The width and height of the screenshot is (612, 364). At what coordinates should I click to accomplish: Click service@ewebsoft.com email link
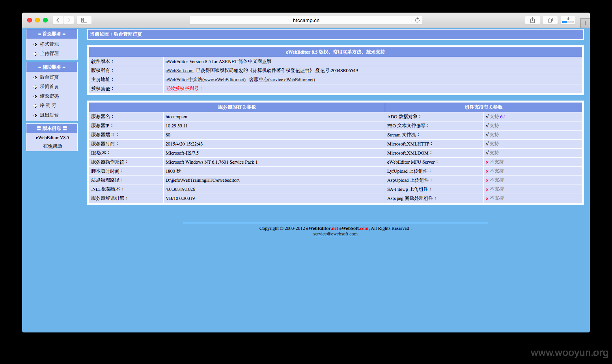pyautogui.click(x=336, y=234)
